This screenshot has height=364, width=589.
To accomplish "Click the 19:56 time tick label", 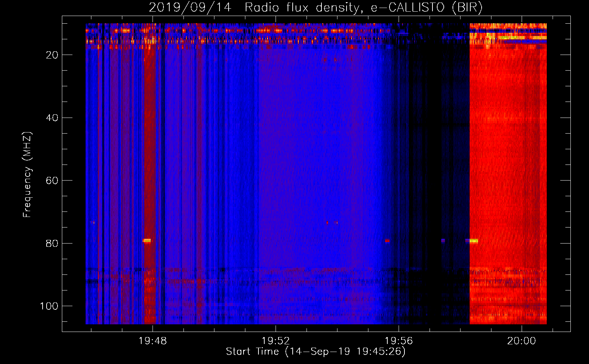I will pyautogui.click(x=399, y=341).
